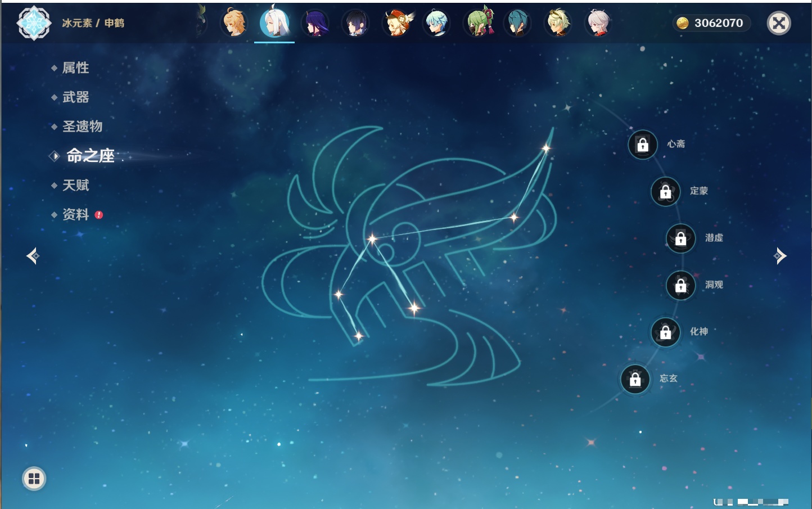Open the locked 忘玄 constellation node
This screenshot has width=812, height=509.
[x=635, y=380]
